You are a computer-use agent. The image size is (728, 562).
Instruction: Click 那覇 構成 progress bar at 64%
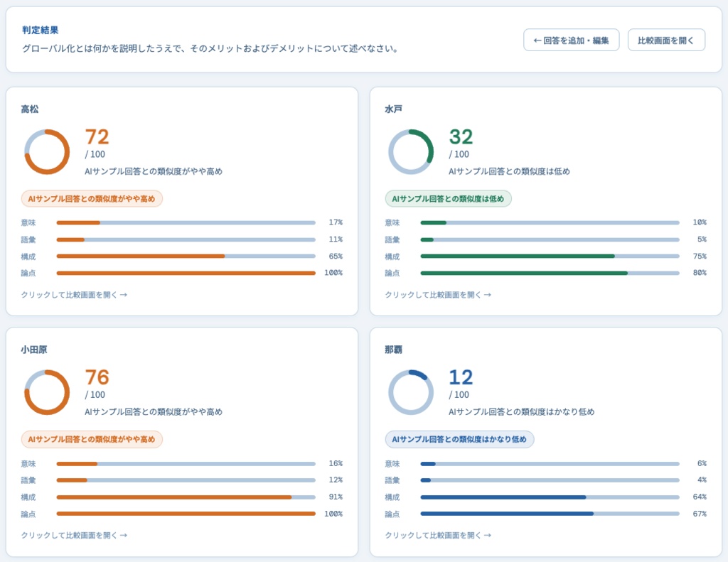click(x=550, y=497)
